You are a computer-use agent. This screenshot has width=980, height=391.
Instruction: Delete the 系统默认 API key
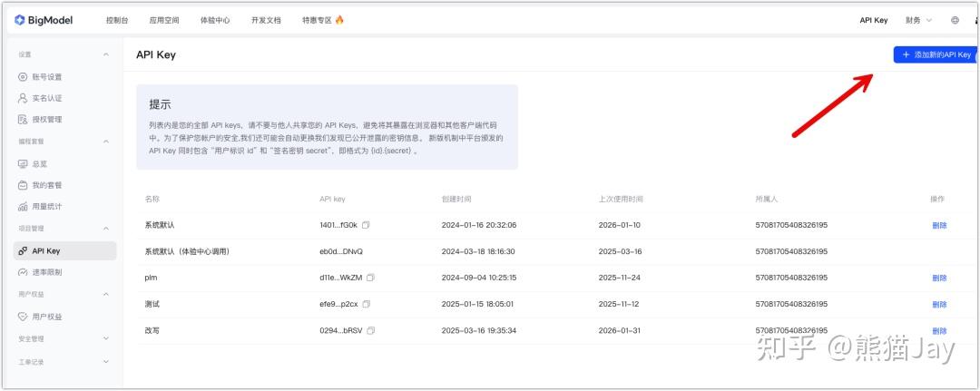coord(939,226)
